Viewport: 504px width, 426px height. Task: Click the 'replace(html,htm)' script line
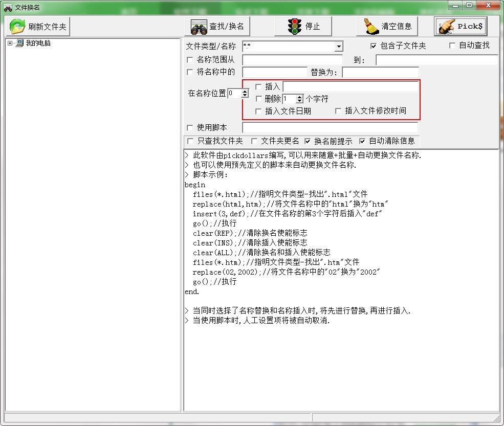(x=290, y=204)
